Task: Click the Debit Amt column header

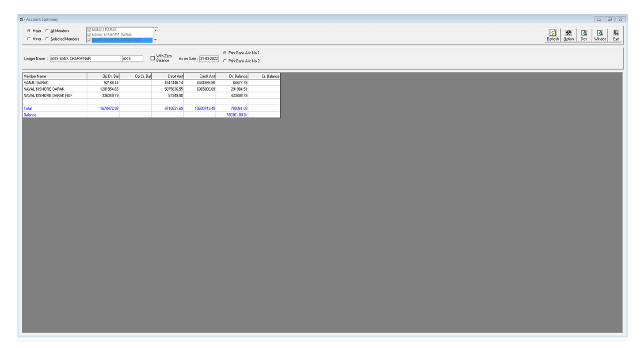Action: [168, 76]
